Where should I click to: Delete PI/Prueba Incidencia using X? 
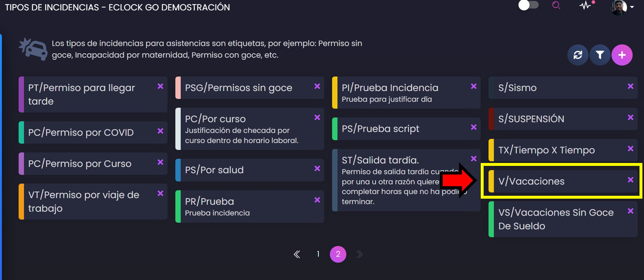474,86
